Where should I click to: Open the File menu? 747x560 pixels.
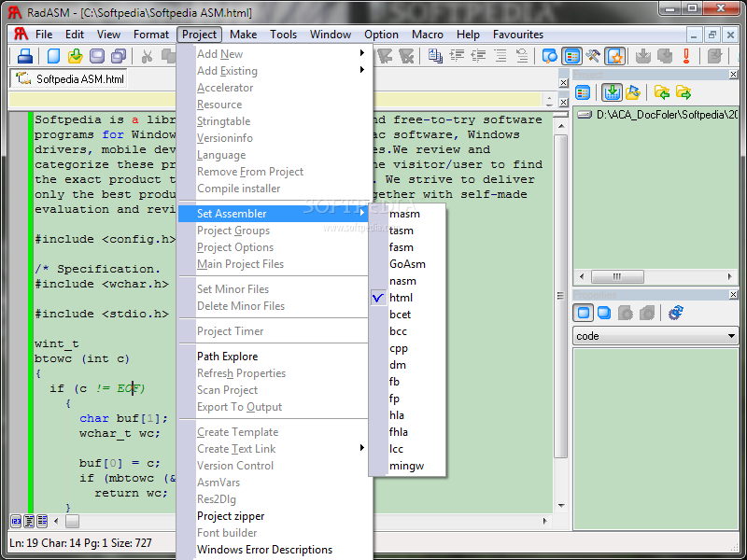[44, 35]
